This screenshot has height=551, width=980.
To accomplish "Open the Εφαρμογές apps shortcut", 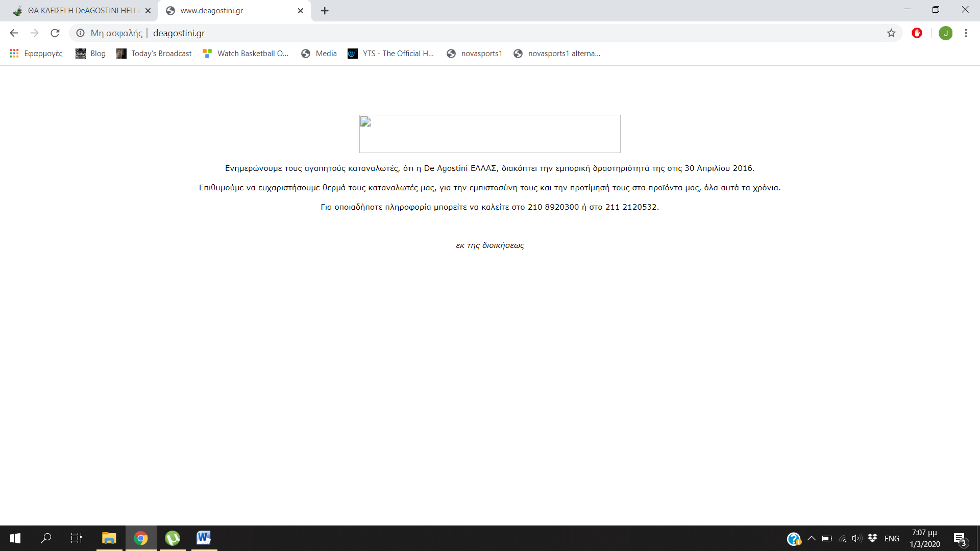I will tap(36, 54).
